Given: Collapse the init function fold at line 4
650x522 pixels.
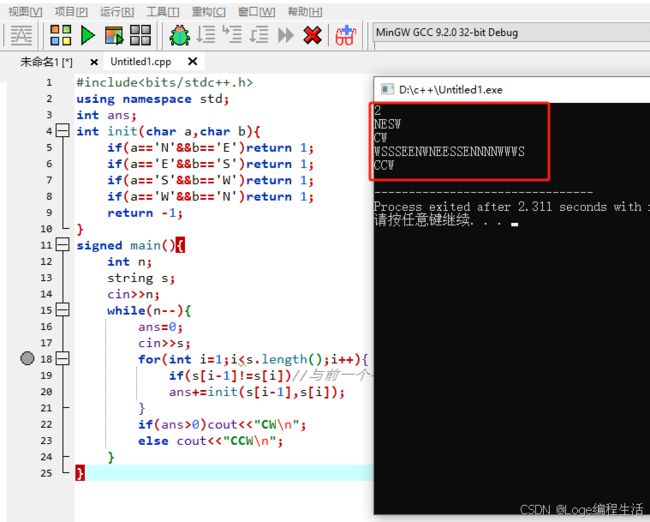Looking at the screenshot, I should (x=62, y=131).
